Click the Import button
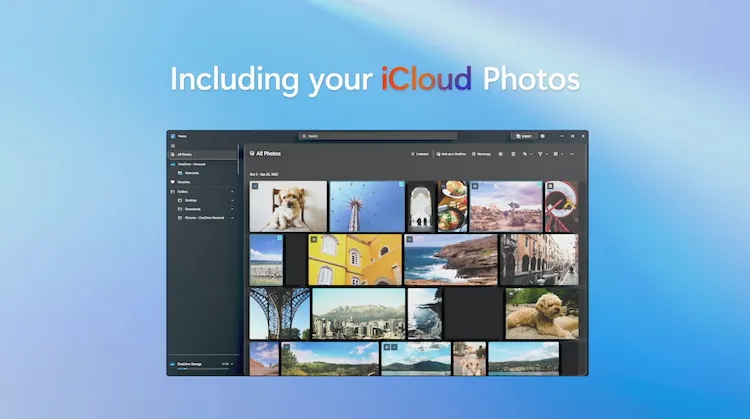750x419 pixels. (x=523, y=136)
